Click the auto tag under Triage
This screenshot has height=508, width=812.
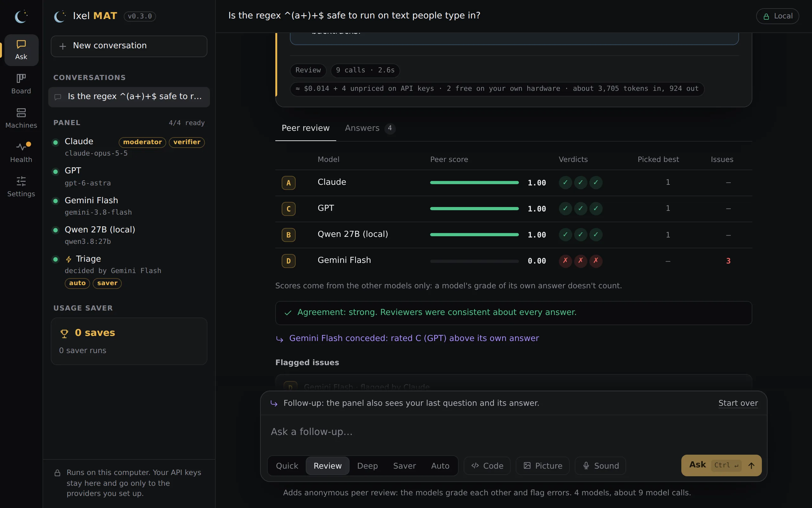pos(77,283)
